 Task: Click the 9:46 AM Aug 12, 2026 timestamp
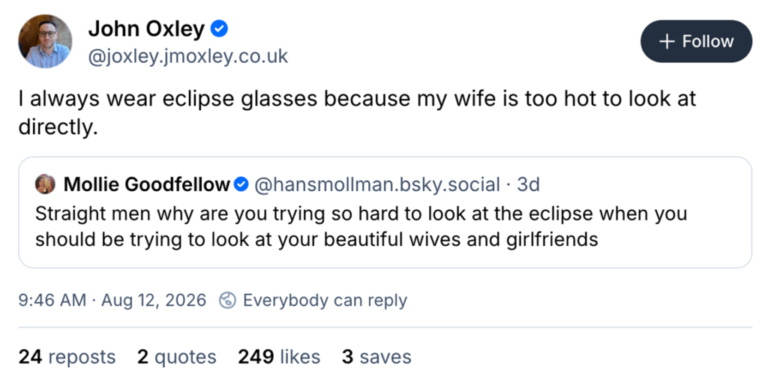coord(112,300)
